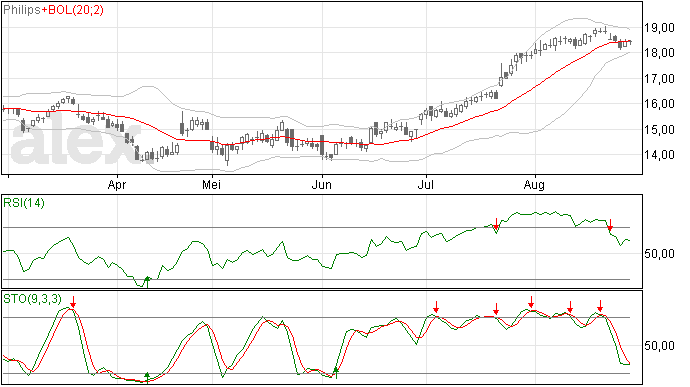Click red STO sell arrow just after Jul gridline

click(436, 307)
